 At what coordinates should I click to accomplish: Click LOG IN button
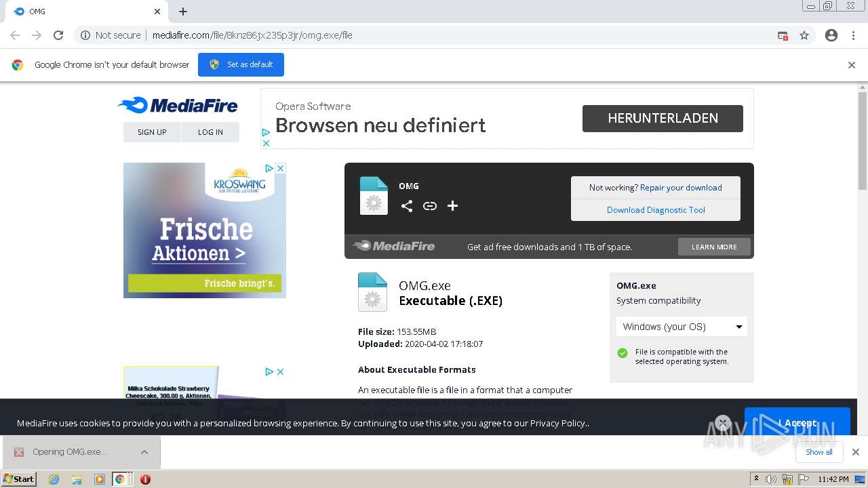210,132
